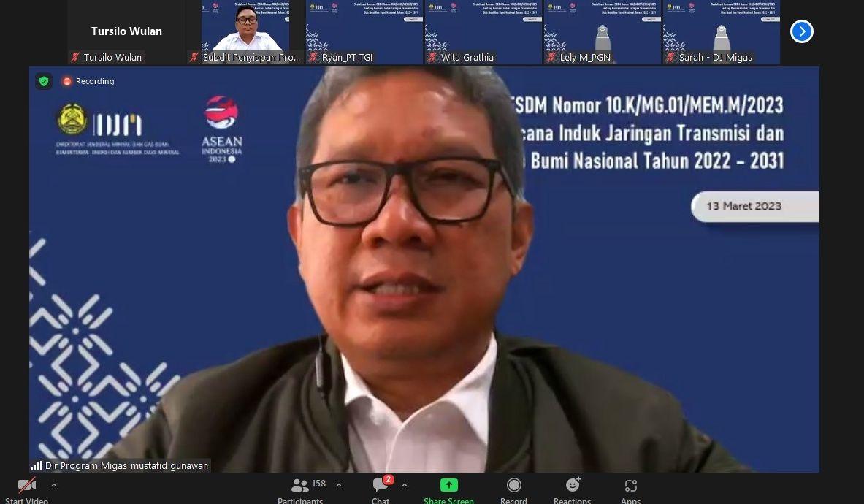Unmute Sarah - DJ Migas's microphone icon
The image size is (864, 504).
(x=670, y=57)
